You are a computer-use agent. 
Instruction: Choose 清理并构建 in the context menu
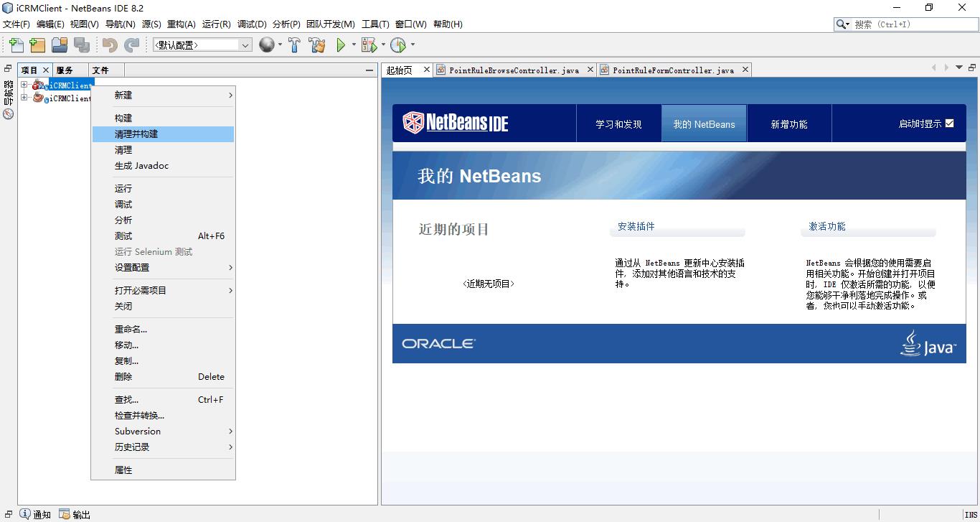tap(163, 134)
